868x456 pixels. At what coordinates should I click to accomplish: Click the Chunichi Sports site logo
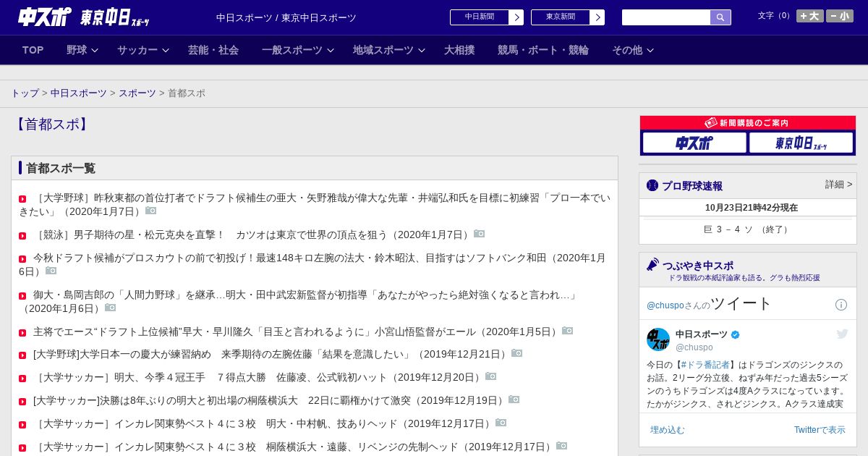44,17
